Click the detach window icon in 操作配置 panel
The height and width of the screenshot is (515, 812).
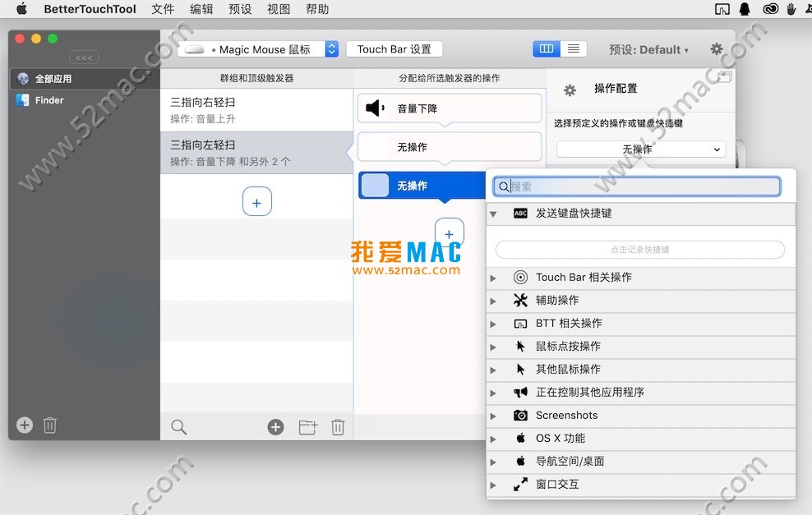pos(725,78)
